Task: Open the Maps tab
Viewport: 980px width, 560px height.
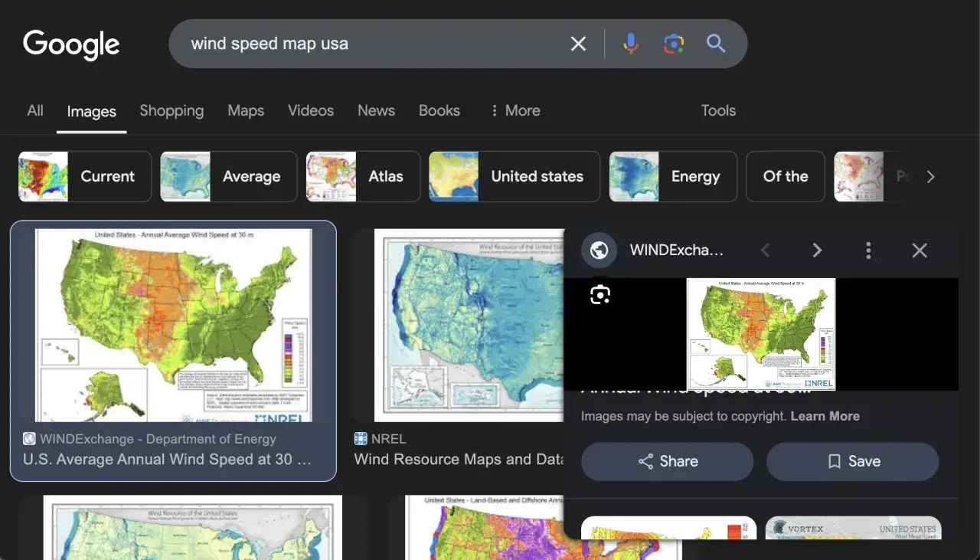Action: click(x=246, y=110)
